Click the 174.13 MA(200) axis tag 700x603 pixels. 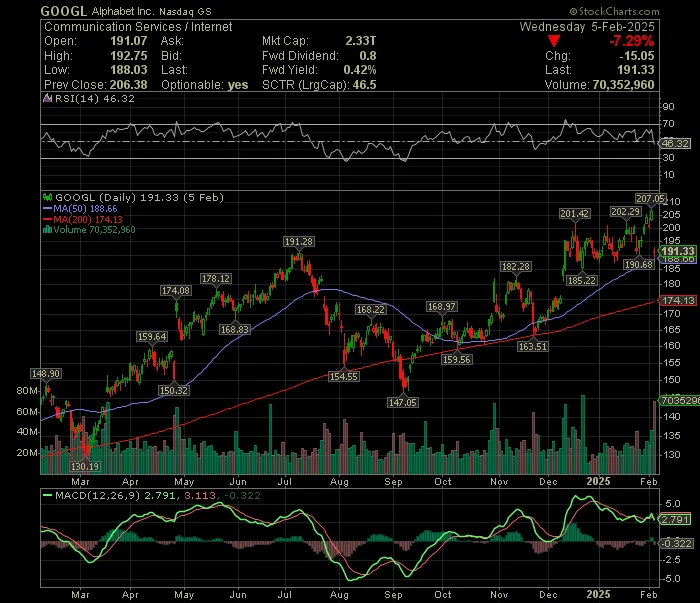(678, 301)
